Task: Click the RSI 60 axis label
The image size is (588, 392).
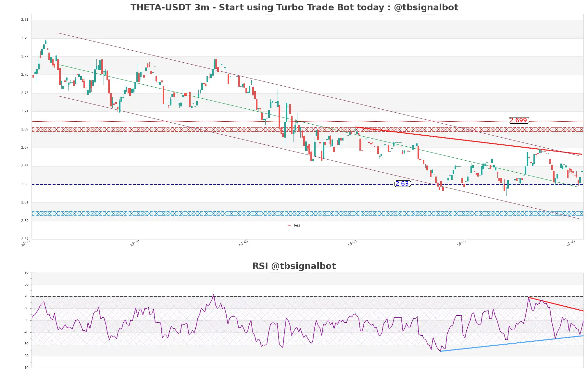Action: point(26,308)
